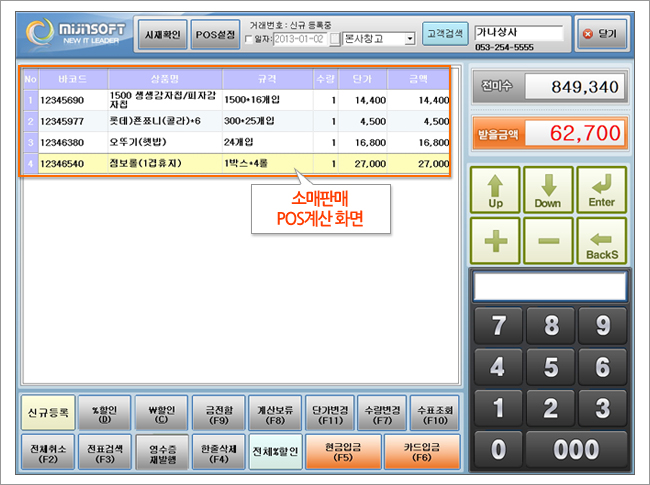Image resolution: width=650 pixels, height=485 pixels.
Task: Click the 가나상사 customer name field
Action: pos(519,33)
